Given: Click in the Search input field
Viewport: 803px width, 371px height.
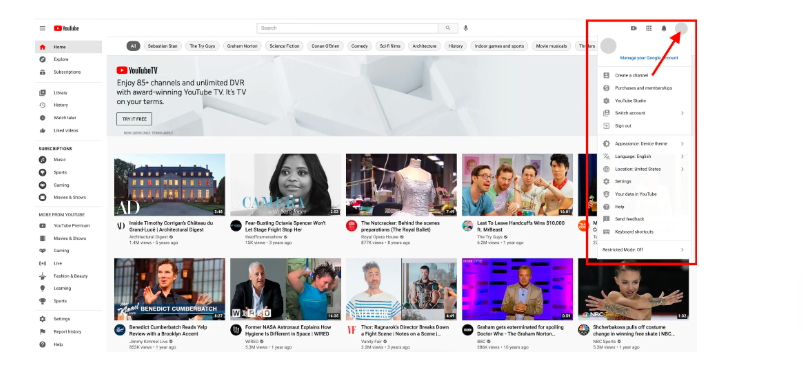Looking at the screenshot, I should coord(348,28).
